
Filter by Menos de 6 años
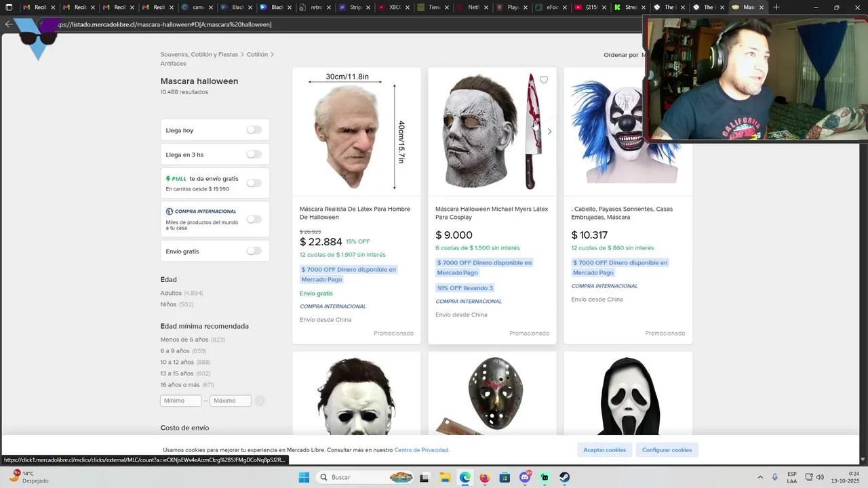pos(184,340)
